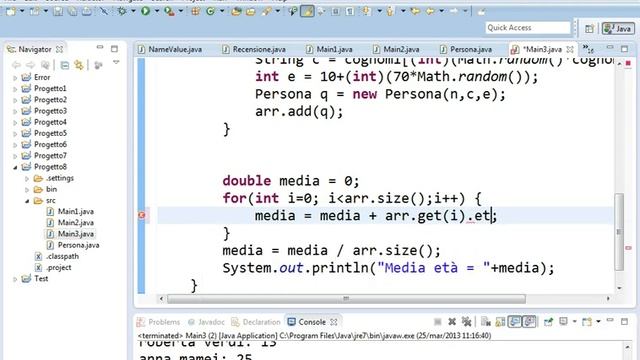Viewport: 640px width, 360px height.
Task: Click the Debug bug icon
Action: (x=122, y=11)
